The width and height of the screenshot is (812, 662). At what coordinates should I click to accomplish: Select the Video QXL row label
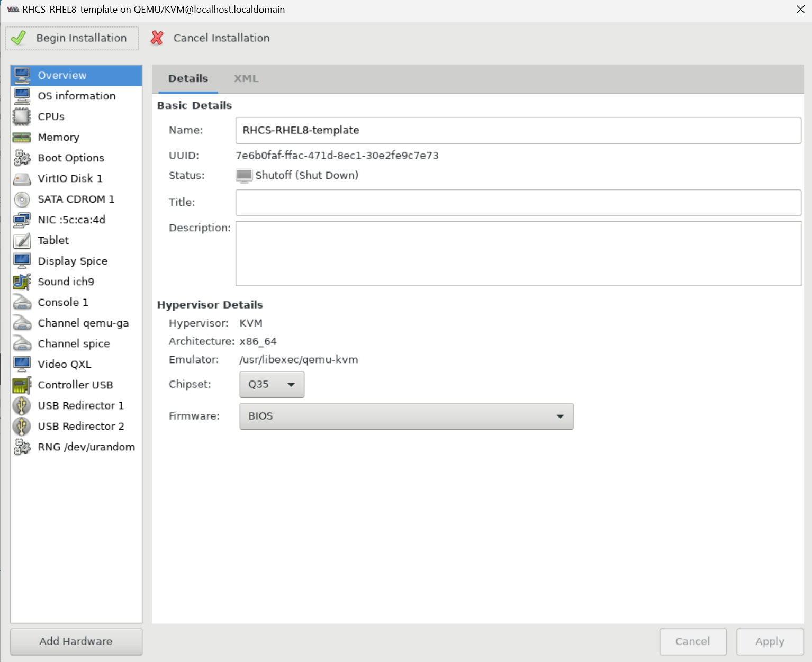[65, 364]
